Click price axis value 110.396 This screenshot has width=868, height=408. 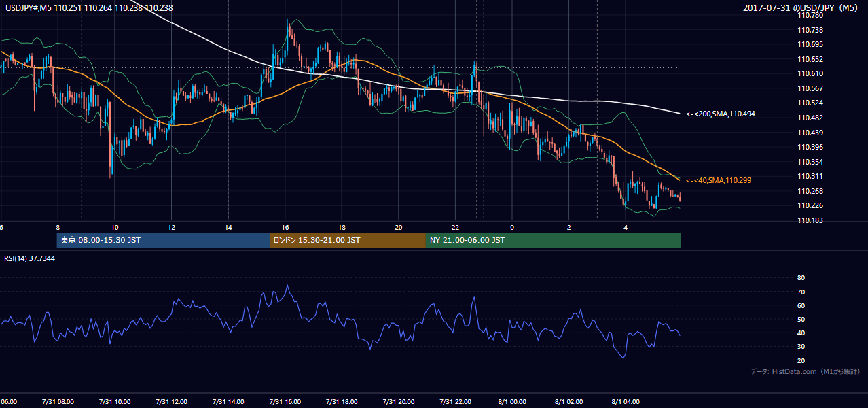[x=810, y=147]
